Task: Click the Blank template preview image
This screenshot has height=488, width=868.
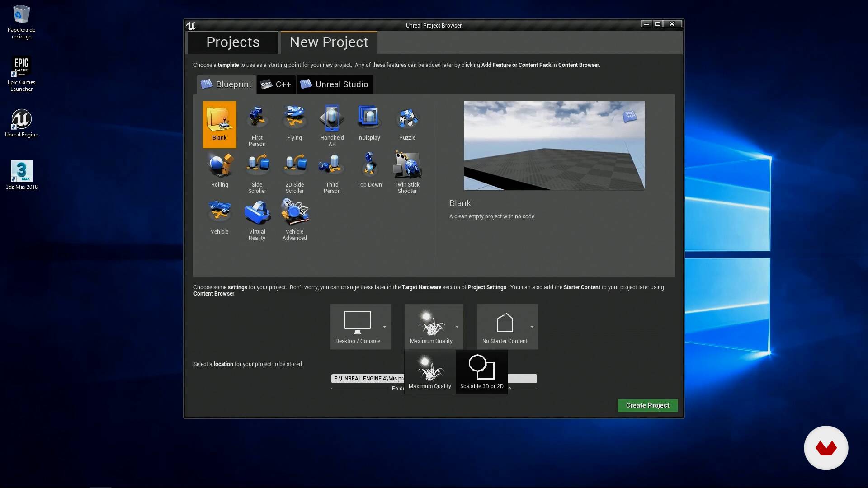Action: pyautogui.click(x=554, y=145)
